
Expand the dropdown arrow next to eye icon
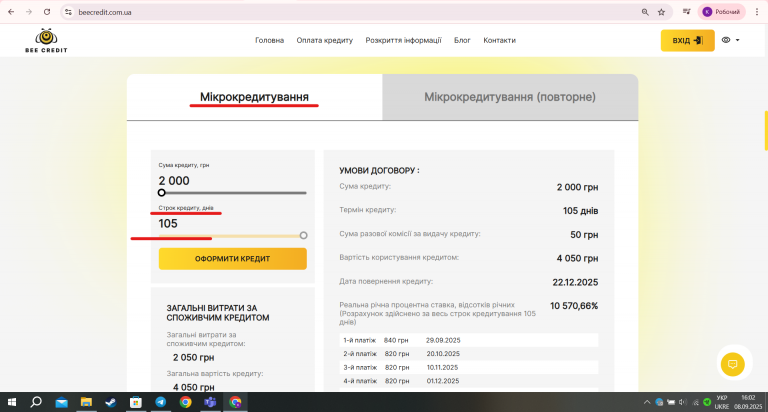tap(738, 40)
